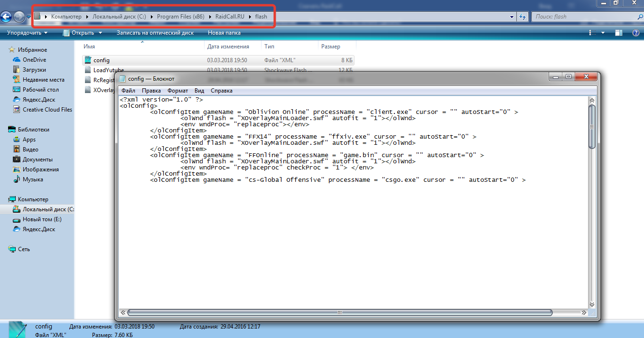The height and width of the screenshot is (338, 644).
Task: Click the refresh button beside the address bar
Action: coord(523,17)
